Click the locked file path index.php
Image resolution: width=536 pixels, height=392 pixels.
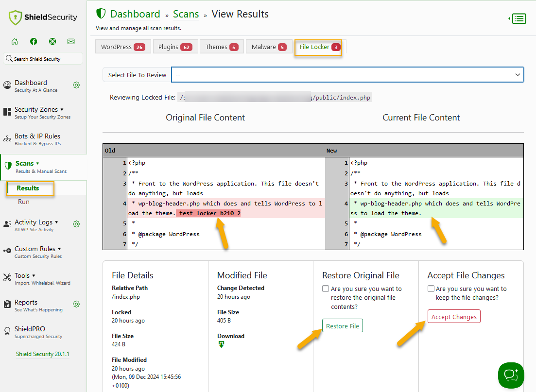coord(276,98)
